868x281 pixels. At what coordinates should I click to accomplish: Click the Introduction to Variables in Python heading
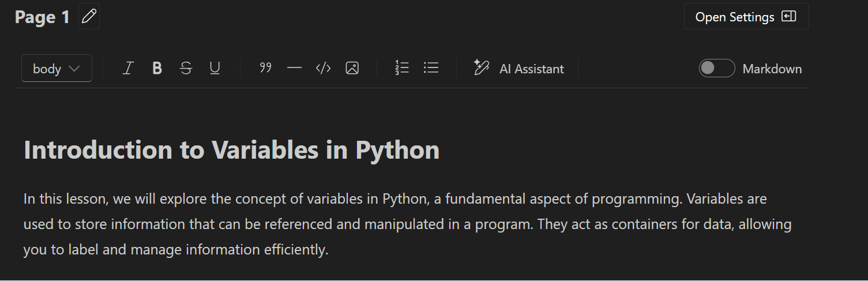pos(231,150)
